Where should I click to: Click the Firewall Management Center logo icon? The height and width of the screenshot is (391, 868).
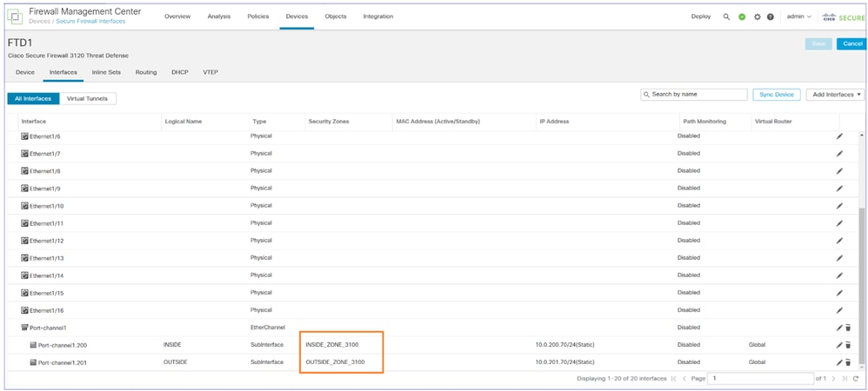point(15,17)
